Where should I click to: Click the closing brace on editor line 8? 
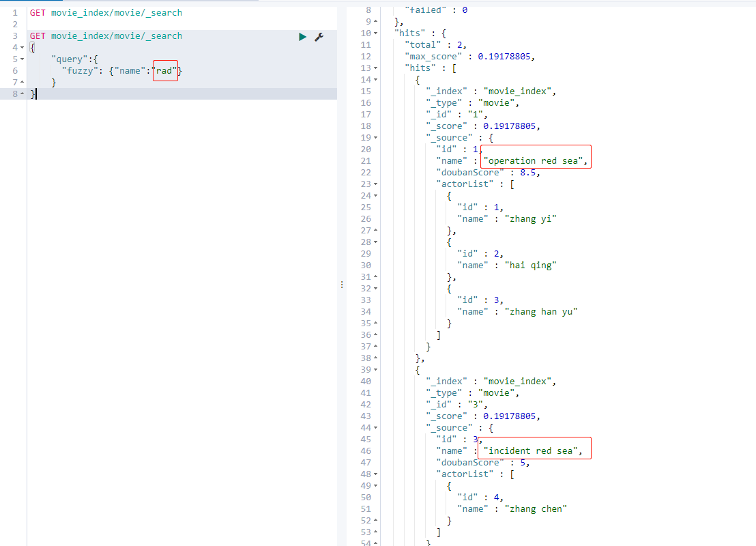click(33, 94)
